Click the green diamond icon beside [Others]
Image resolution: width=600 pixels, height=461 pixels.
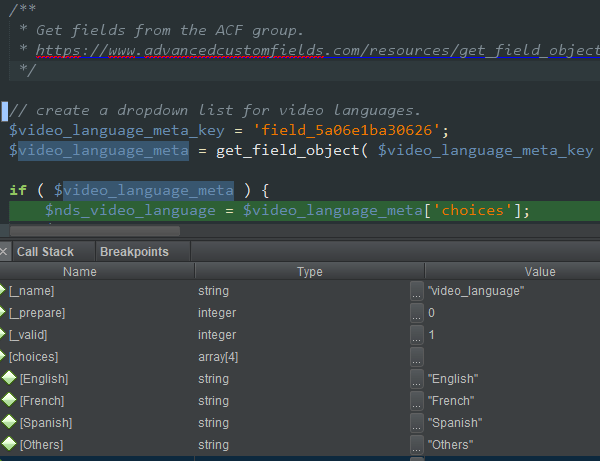click(9, 445)
